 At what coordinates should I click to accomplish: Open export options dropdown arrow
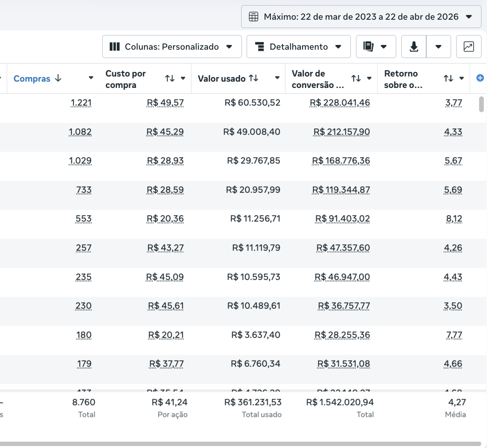click(x=438, y=47)
